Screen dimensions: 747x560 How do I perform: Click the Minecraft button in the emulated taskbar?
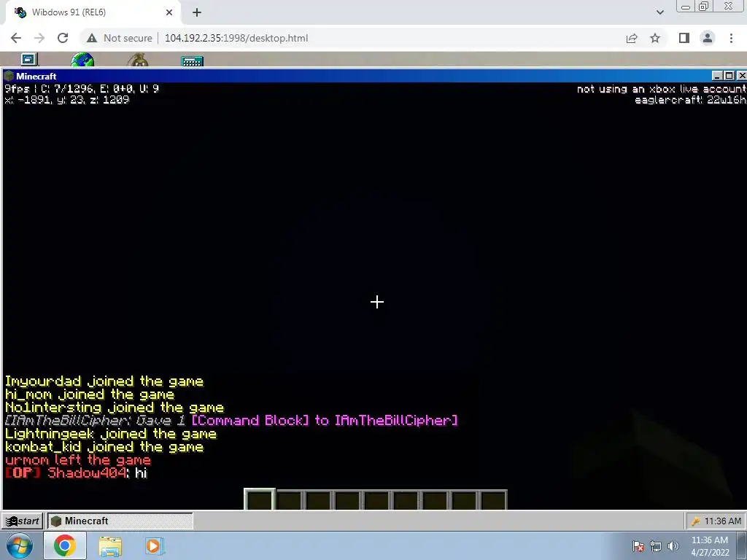point(120,521)
